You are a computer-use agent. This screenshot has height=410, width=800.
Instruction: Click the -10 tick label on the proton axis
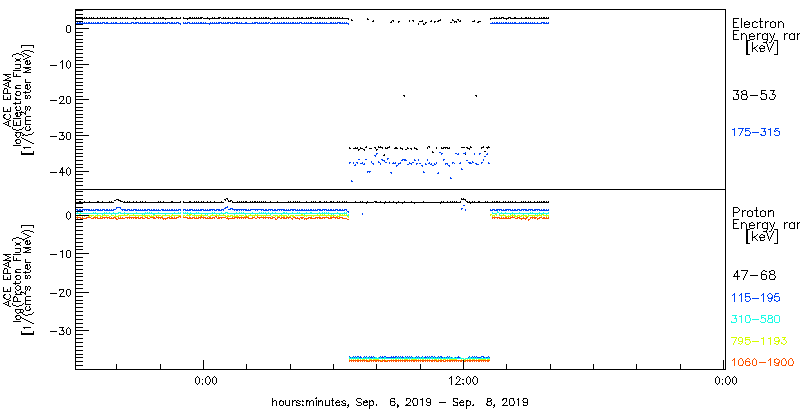pyautogui.click(x=62, y=253)
